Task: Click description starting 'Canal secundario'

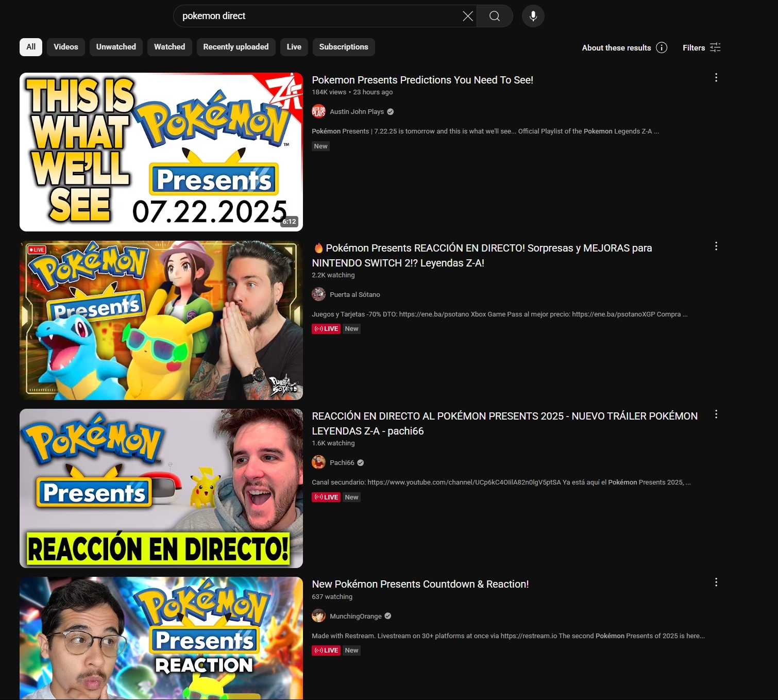Action: [x=501, y=482]
